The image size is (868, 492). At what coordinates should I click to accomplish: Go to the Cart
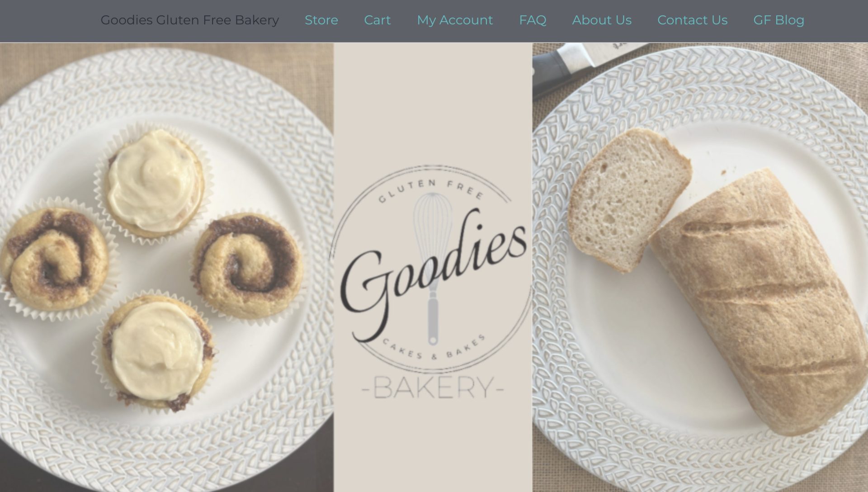[x=377, y=20]
